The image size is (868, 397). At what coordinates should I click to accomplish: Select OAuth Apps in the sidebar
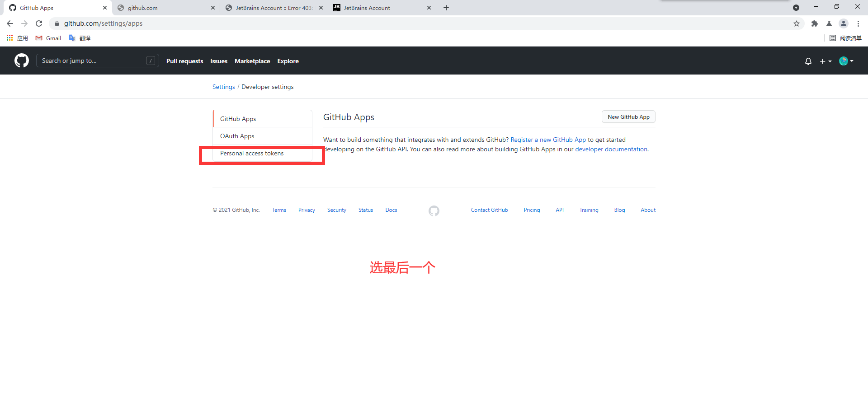tap(262, 136)
